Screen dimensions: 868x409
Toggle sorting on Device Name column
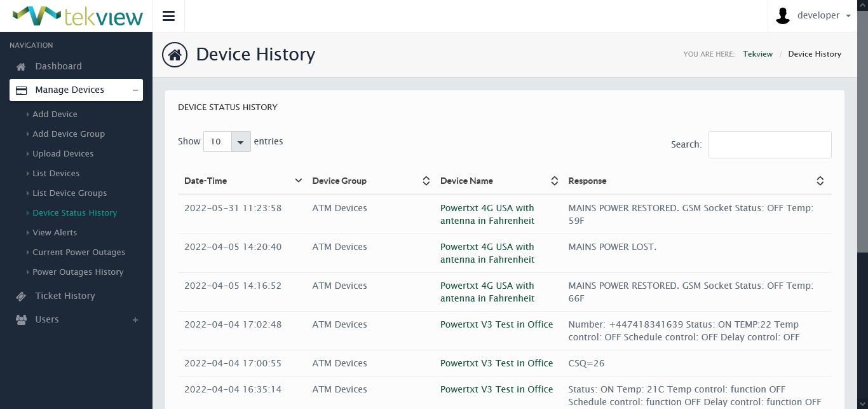click(554, 181)
